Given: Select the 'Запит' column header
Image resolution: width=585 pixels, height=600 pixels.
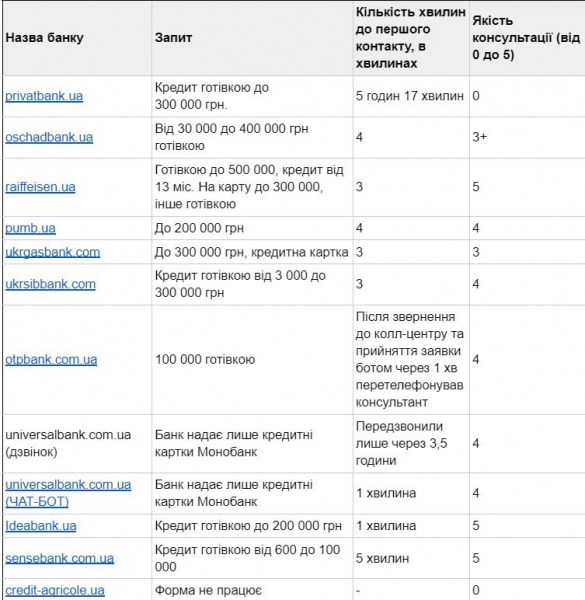Looking at the screenshot, I should (252, 38).
